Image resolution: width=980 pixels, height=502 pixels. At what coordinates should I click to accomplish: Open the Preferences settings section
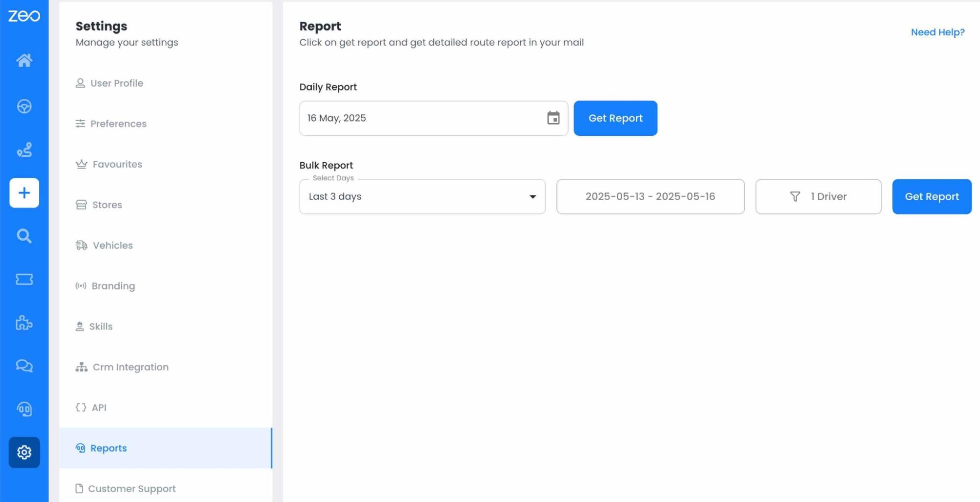tap(118, 124)
